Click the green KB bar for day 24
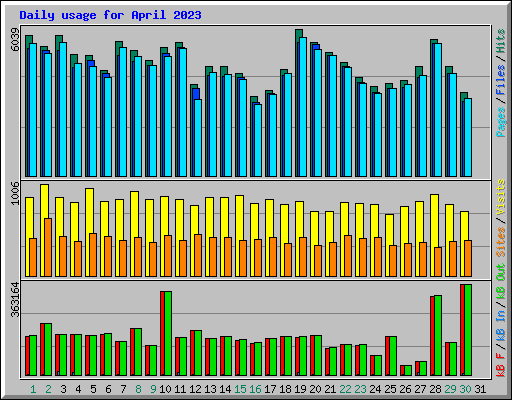The height and width of the screenshot is (400, 512). (x=378, y=365)
